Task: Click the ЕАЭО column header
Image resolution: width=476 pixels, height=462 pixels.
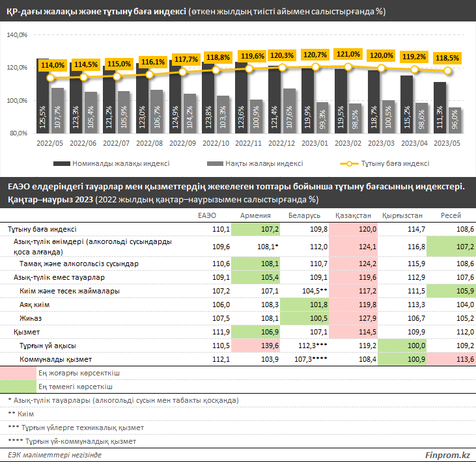Action: (208, 215)
